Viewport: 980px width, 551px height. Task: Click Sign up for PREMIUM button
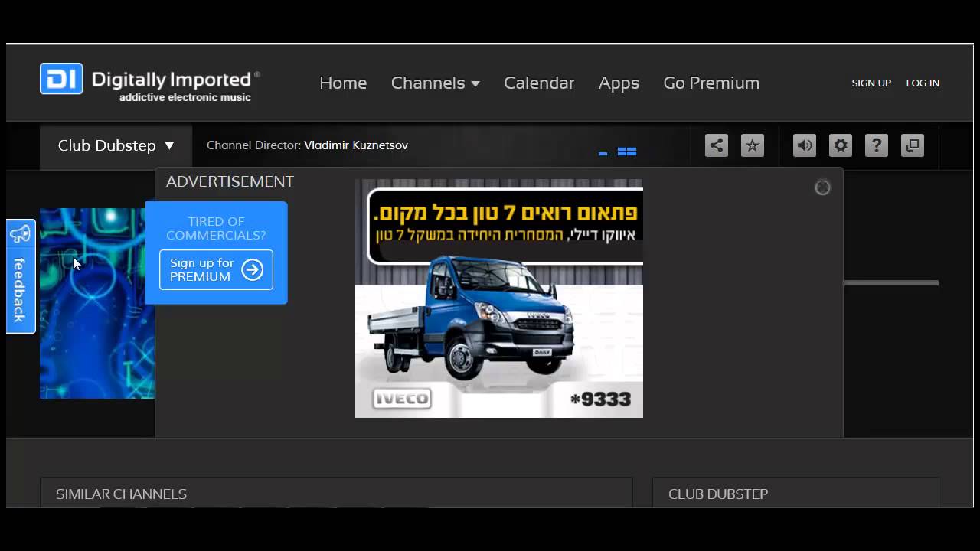[x=216, y=269]
